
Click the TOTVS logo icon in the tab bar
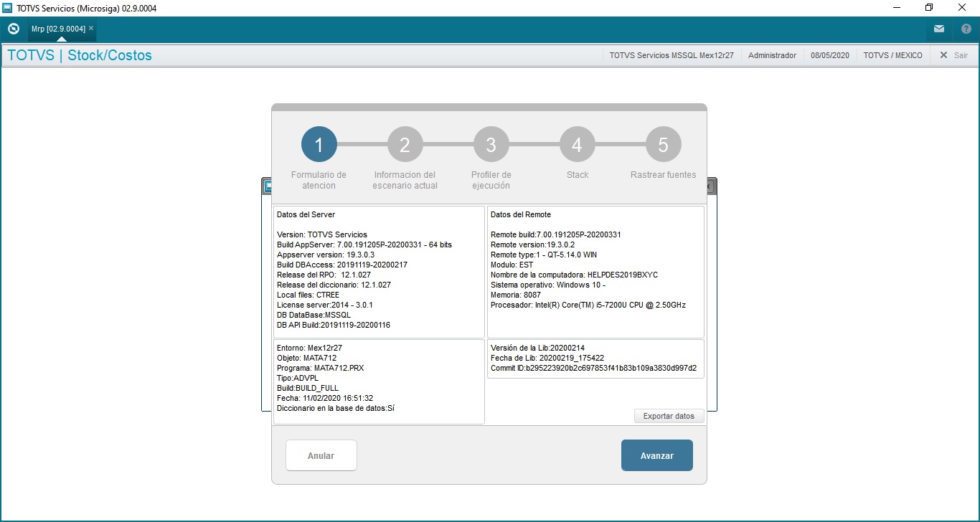click(x=13, y=29)
